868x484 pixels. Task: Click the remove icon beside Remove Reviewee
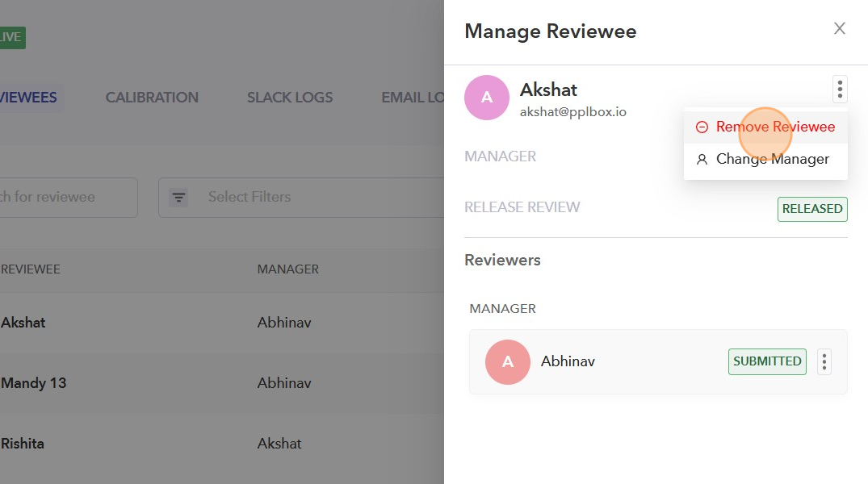[702, 127]
